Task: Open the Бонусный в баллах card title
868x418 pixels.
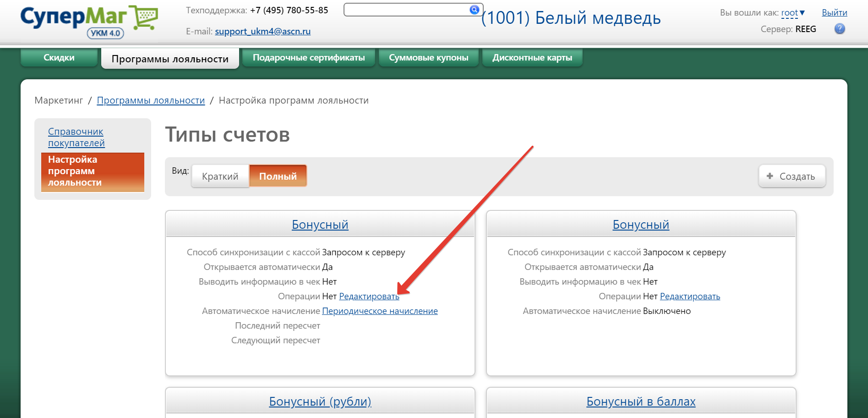Action: pos(641,401)
